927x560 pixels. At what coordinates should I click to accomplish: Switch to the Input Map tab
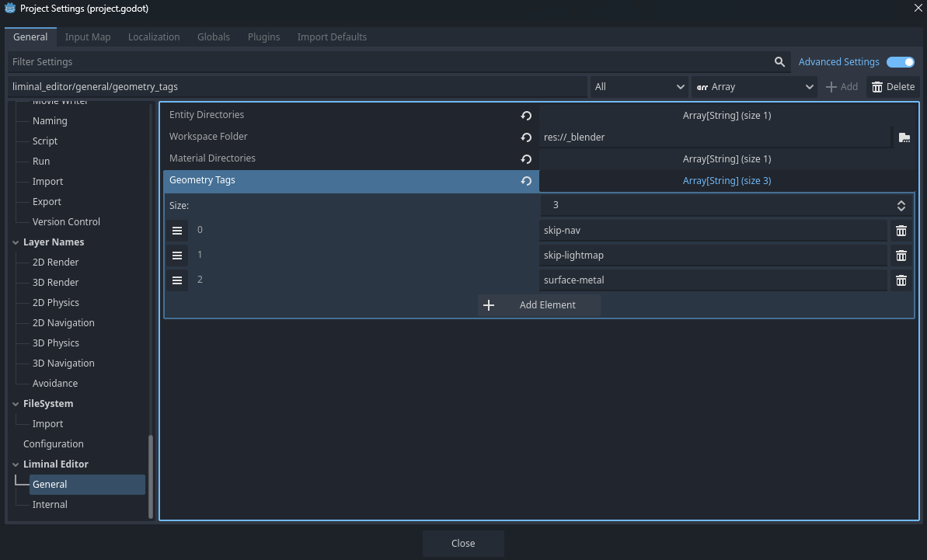pos(88,37)
